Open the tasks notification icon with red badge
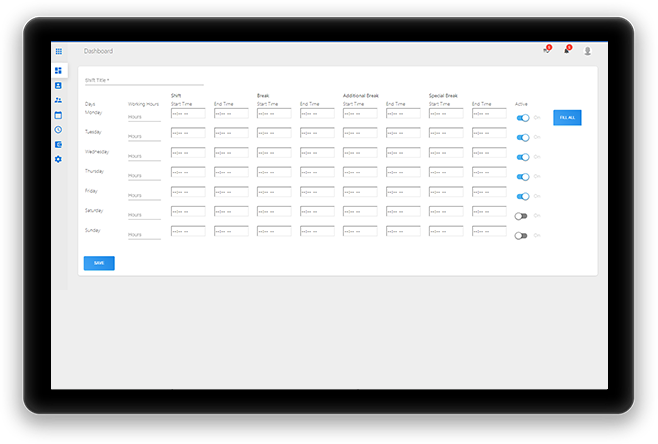Image resolution: width=658 pixels, height=444 pixels. click(547, 50)
